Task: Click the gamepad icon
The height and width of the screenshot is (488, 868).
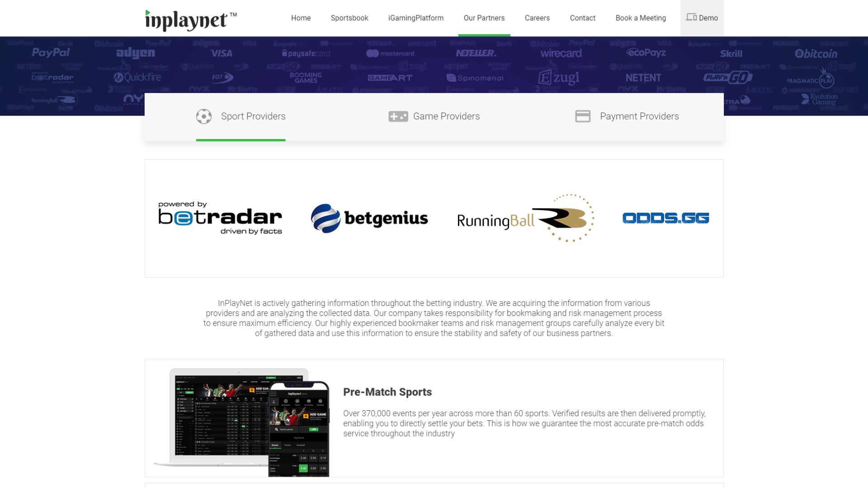Action: (398, 117)
